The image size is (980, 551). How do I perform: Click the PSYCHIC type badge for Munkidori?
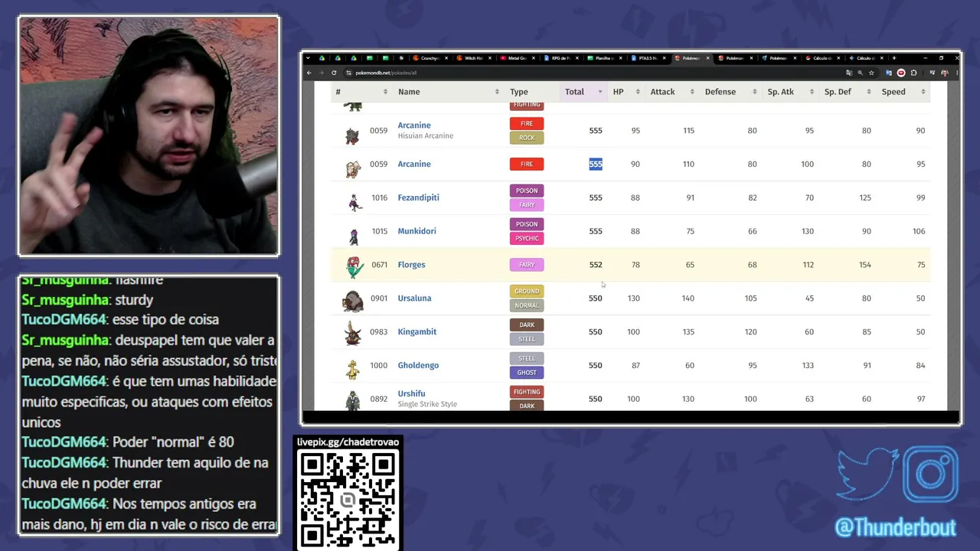pos(527,239)
